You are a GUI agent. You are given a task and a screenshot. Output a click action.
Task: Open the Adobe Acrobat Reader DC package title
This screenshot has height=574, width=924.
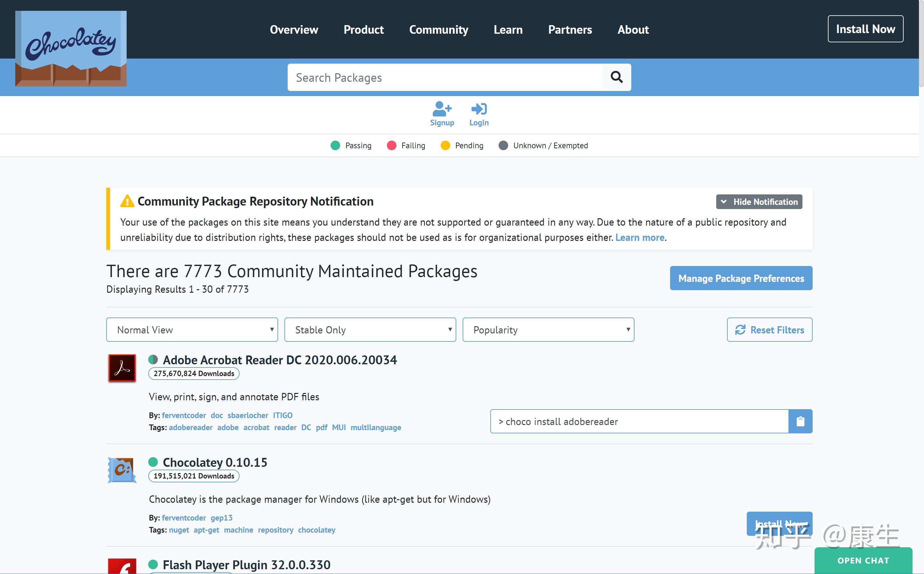(x=280, y=360)
